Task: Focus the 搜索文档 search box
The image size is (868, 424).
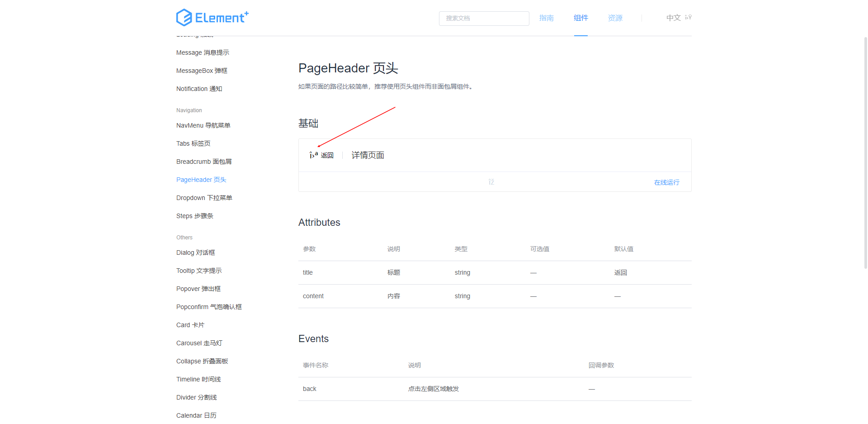Action: pos(484,18)
